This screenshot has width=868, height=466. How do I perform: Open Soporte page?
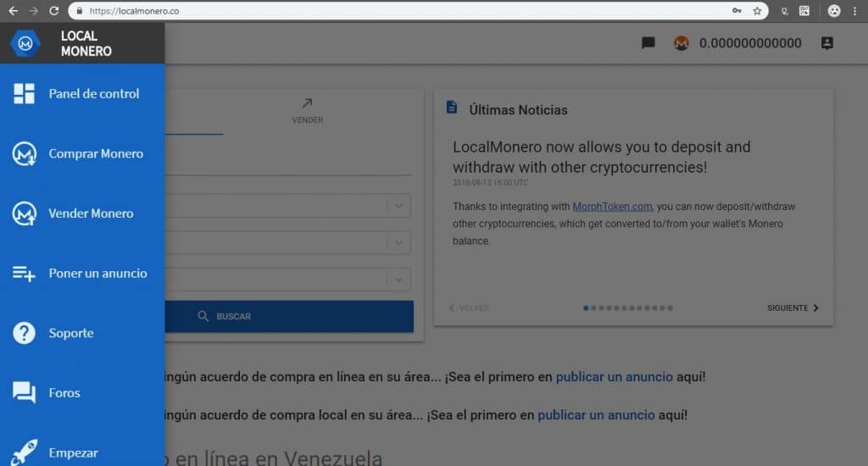(82, 333)
